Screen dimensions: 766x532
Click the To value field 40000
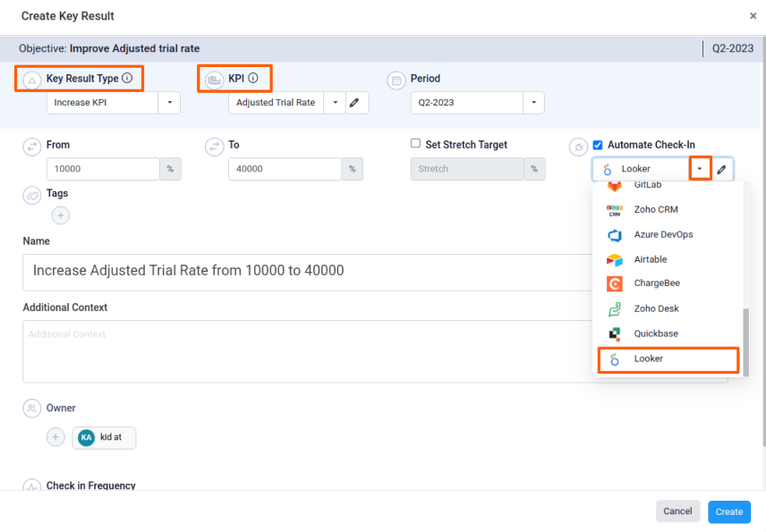point(285,169)
